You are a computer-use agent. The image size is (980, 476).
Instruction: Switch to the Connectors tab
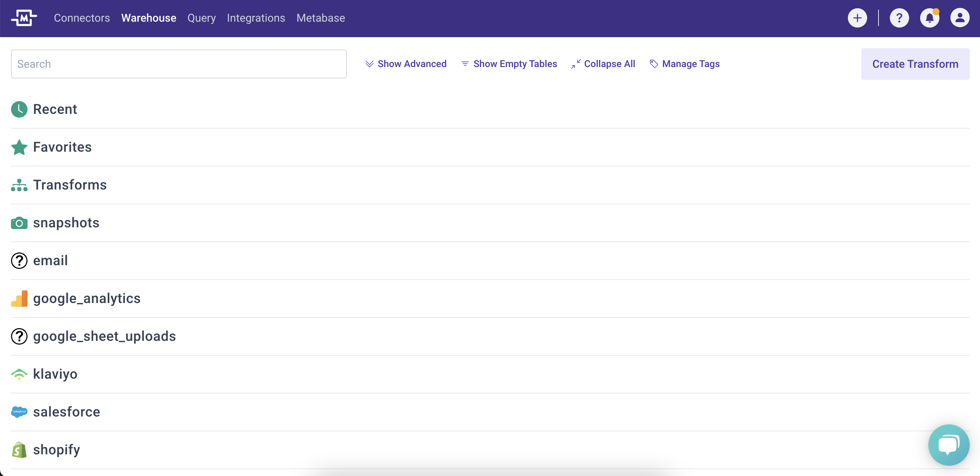[x=82, y=18]
